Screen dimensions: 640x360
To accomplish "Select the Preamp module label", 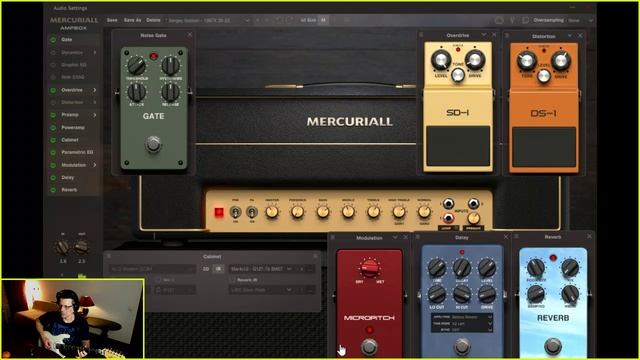I will (70, 115).
